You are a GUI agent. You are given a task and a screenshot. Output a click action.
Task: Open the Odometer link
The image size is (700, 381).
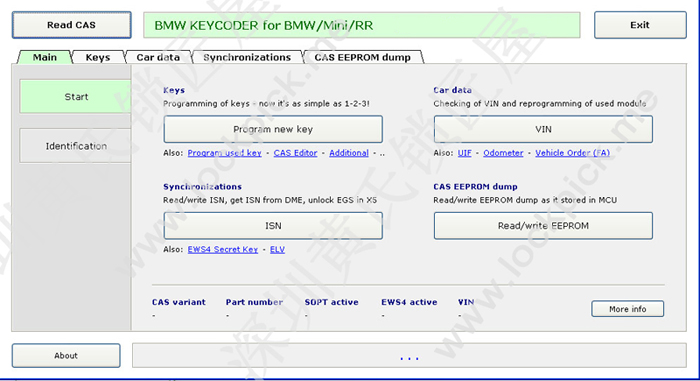click(x=503, y=153)
